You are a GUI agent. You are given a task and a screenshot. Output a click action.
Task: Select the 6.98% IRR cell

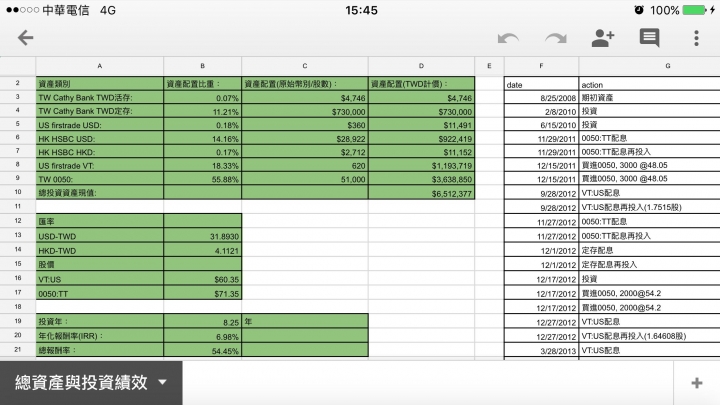coord(202,336)
